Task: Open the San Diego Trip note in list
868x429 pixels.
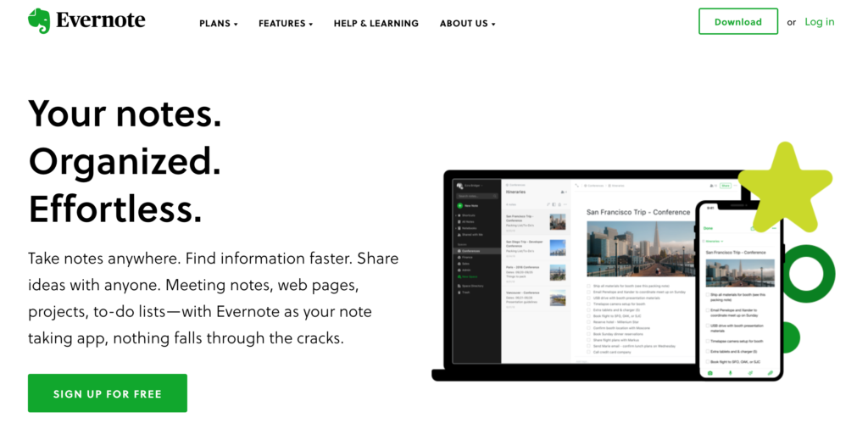Action: point(536,248)
